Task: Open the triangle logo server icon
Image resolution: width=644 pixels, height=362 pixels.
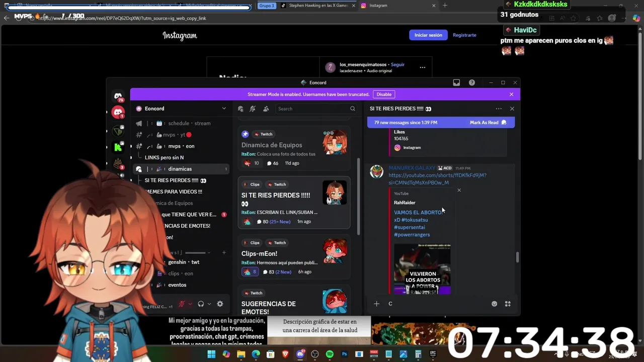Action: click(118, 131)
